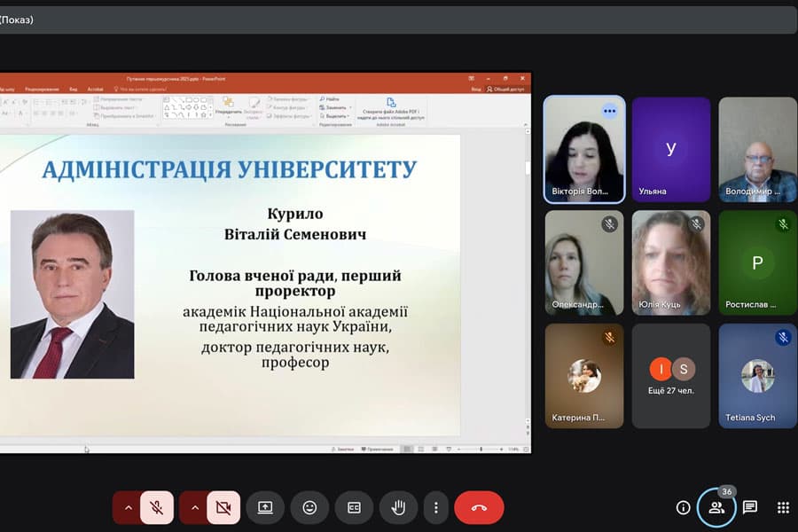This screenshot has width=798, height=532.
Task: Open the Заменить dropdown in ribbon
Action: 336,108
